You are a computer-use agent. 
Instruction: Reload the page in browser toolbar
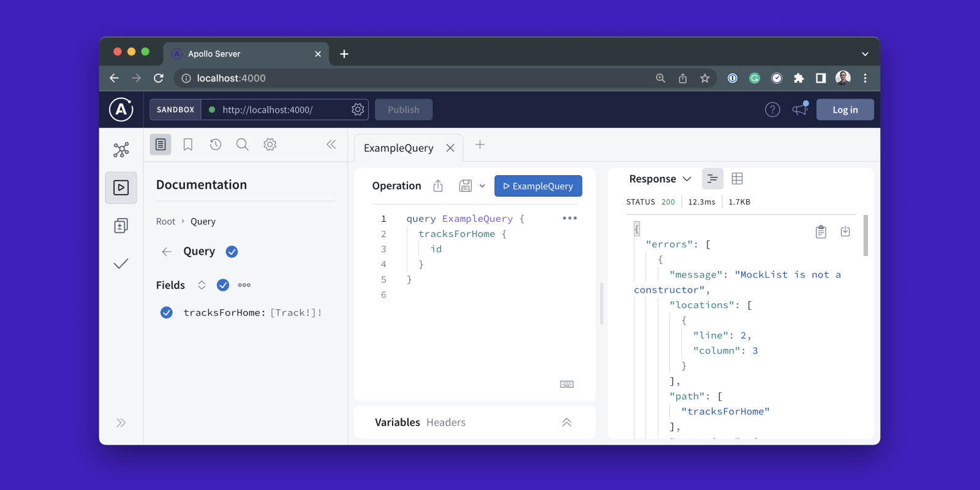coord(159,78)
